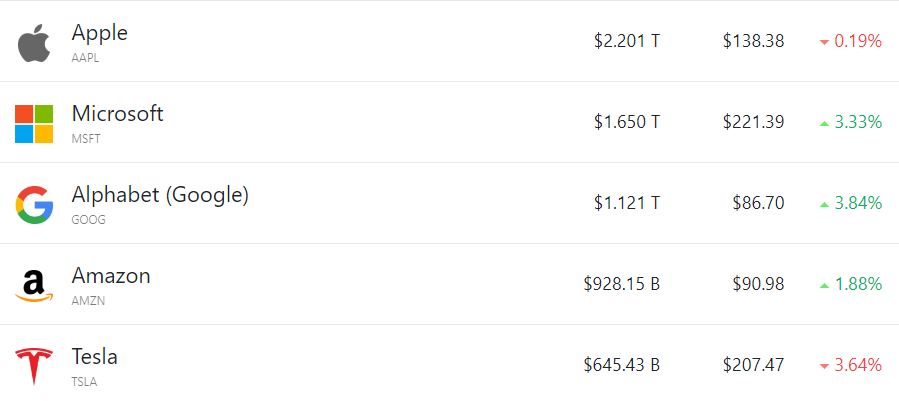Click the GOOG ticker symbol
This screenshot has height=401, width=899.
click(x=88, y=220)
